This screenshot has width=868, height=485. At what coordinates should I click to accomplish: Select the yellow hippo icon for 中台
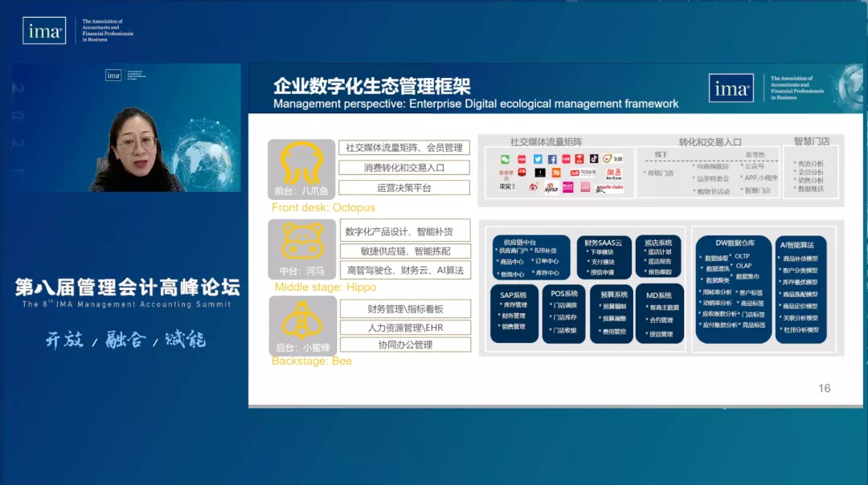pos(302,241)
